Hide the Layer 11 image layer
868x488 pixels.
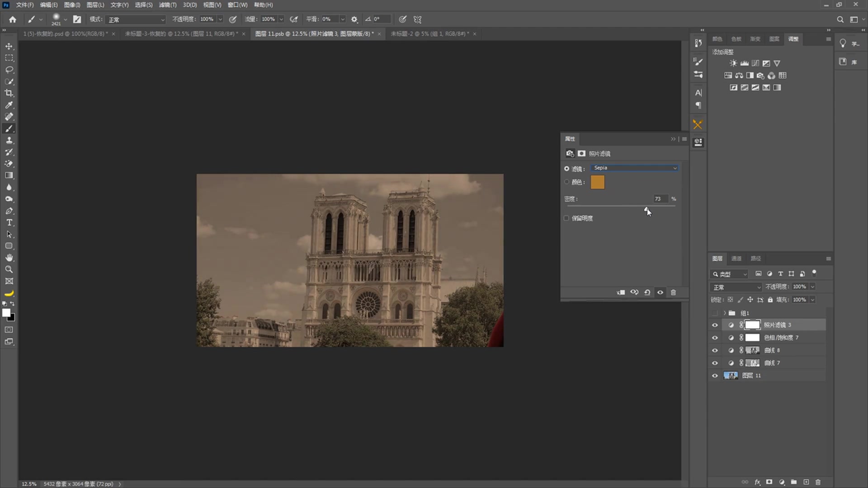[x=715, y=375]
